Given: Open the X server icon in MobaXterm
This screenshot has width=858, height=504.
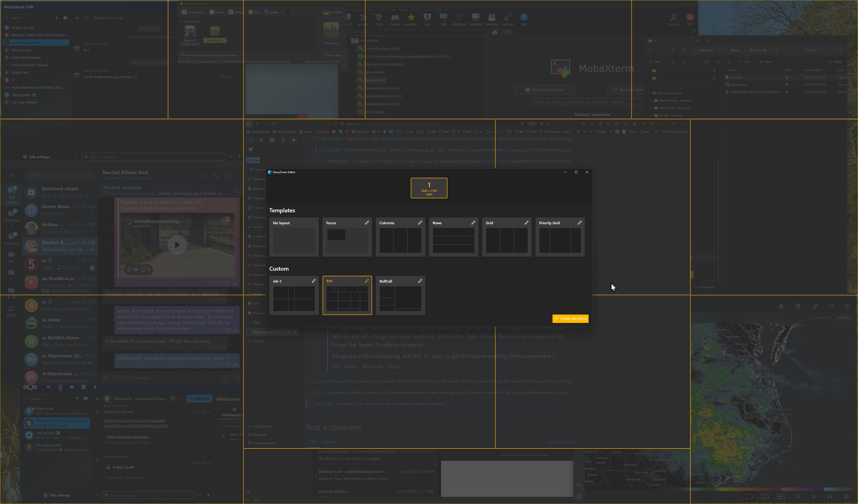Looking at the screenshot, I should tap(673, 19).
